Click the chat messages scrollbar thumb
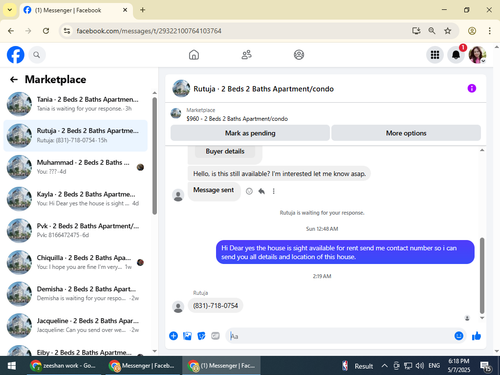Screen dimensions: 500x375 pos(482,275)
